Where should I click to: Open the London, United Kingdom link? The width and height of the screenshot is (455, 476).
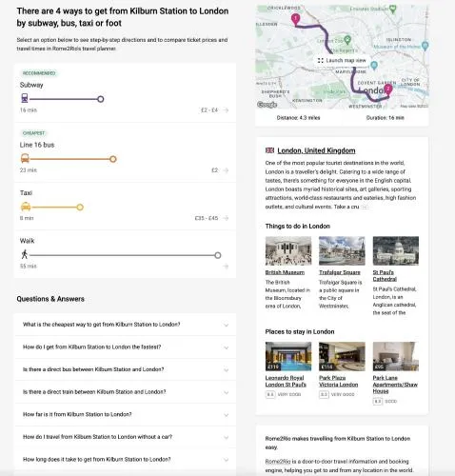tap(316, 150)
